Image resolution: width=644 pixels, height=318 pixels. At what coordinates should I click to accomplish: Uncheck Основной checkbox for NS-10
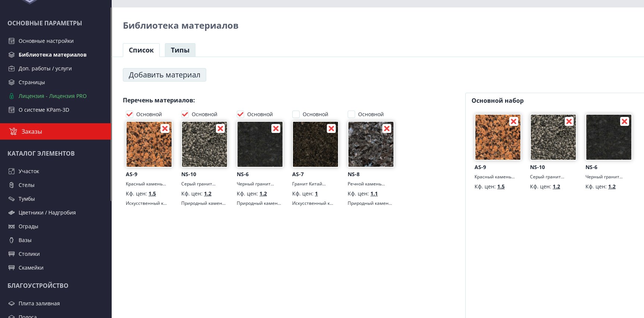click(x=185, y=114)
